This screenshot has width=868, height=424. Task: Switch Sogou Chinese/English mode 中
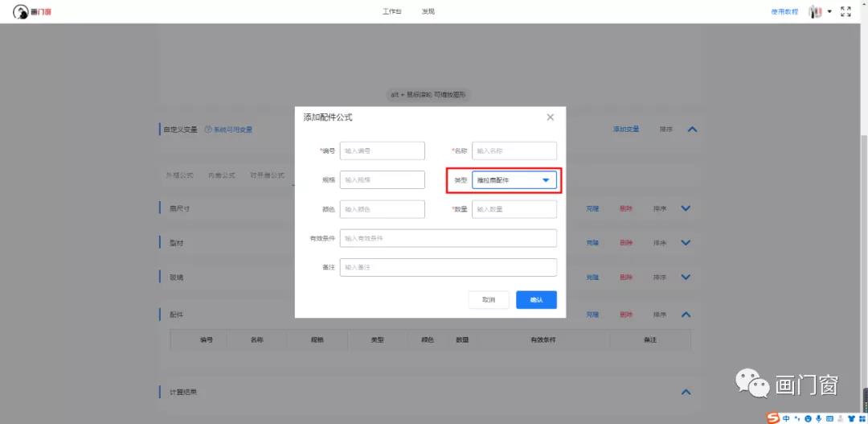click(x=786, y=418)
